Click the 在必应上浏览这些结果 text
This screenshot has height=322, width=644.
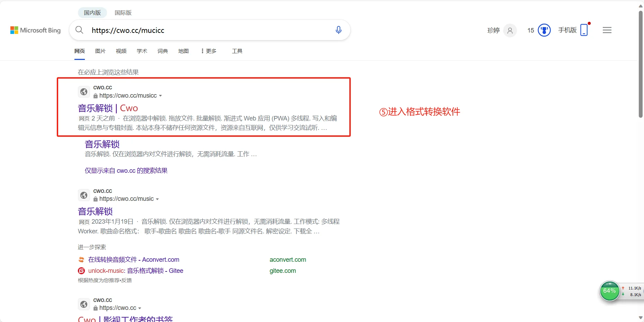click(x=108, y=72)
